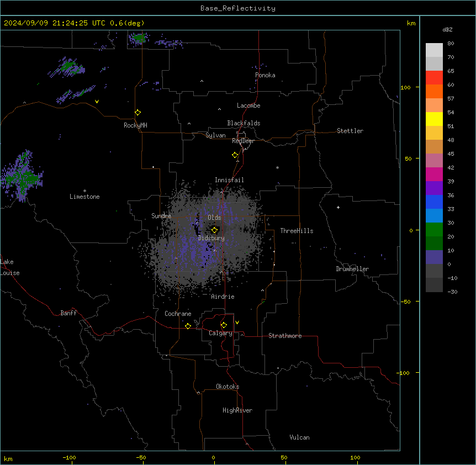
Task: Click the 80 value on the dBZ scale
Action: point(451,44)
